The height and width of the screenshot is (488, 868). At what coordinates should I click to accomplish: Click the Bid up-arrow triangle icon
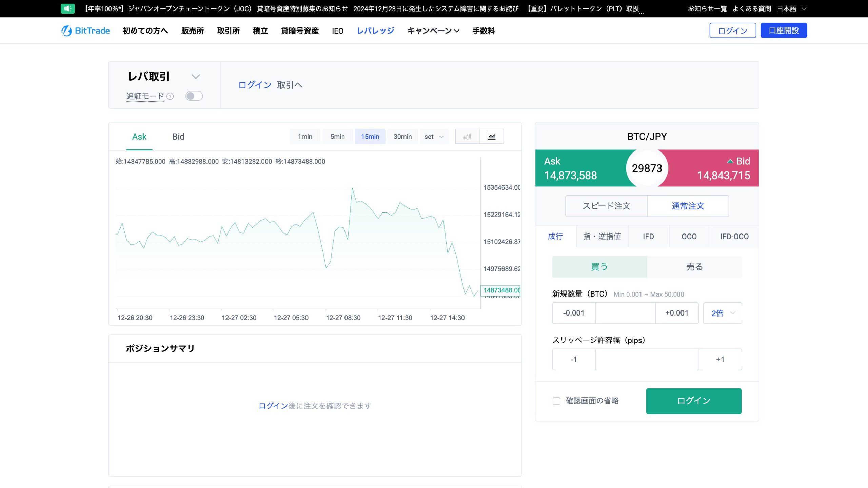click(730, 161)
